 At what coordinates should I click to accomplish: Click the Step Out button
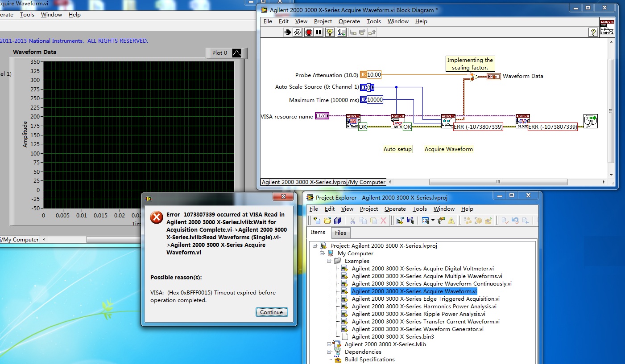(372, 32)
